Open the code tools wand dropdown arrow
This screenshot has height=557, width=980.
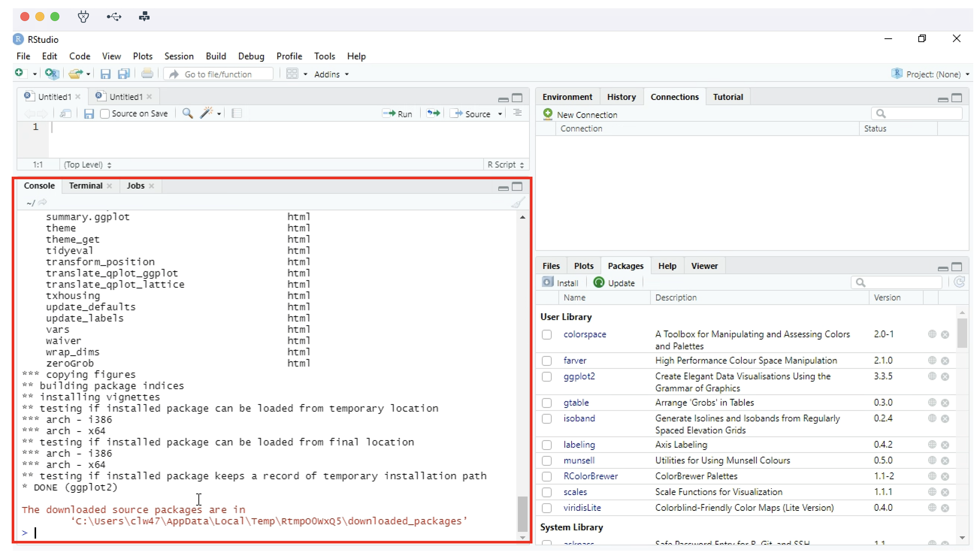click(x=218, y=114)
